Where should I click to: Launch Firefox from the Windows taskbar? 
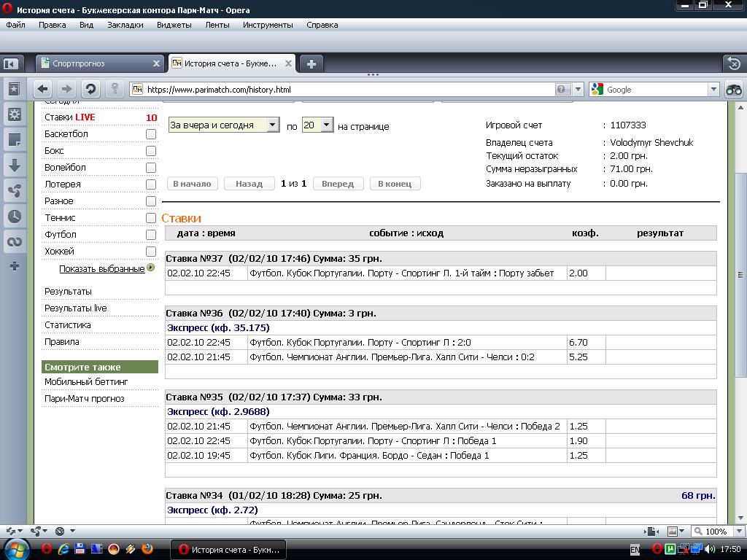[x=147, y=548]
